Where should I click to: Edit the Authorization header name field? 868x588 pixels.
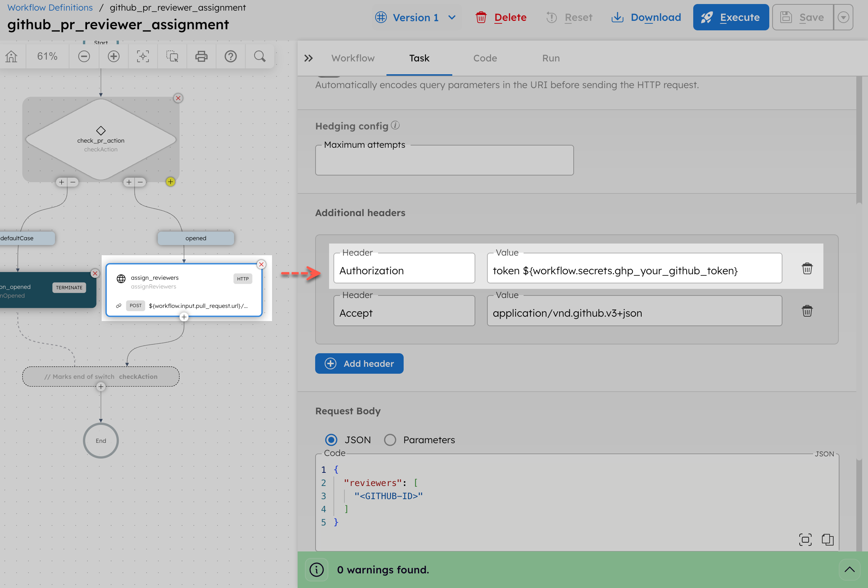coord(404,268)
